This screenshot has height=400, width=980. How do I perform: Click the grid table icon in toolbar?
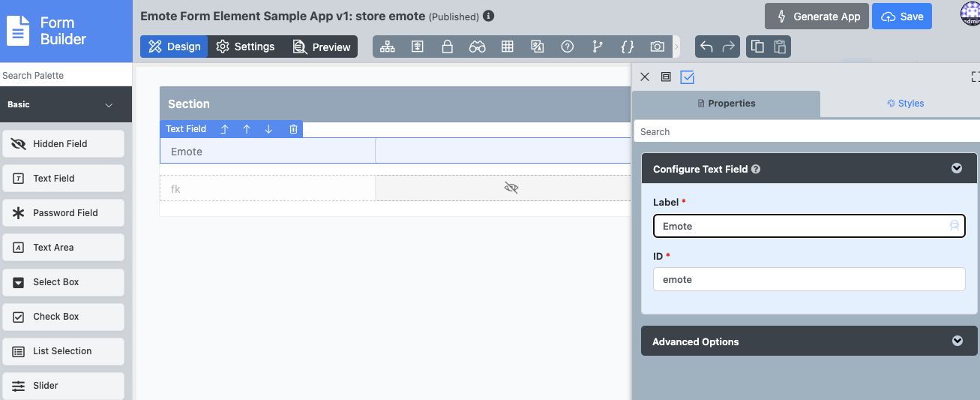point(508,47)
